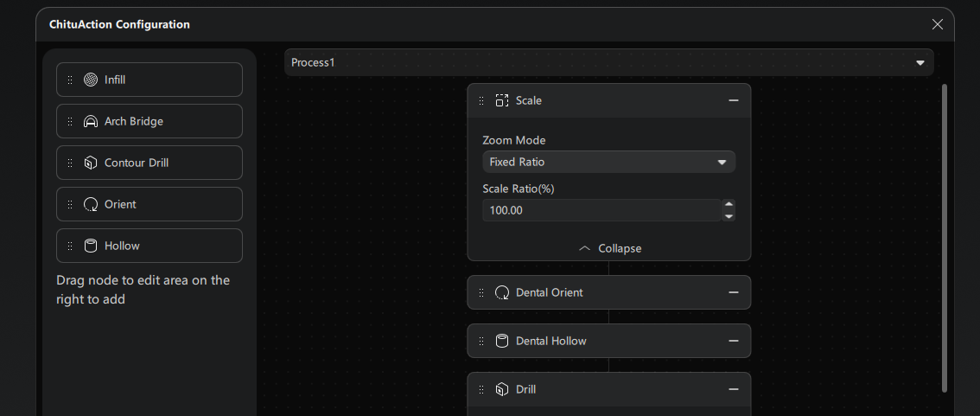Click the Dental Orient icon

(x=502, y=292)
